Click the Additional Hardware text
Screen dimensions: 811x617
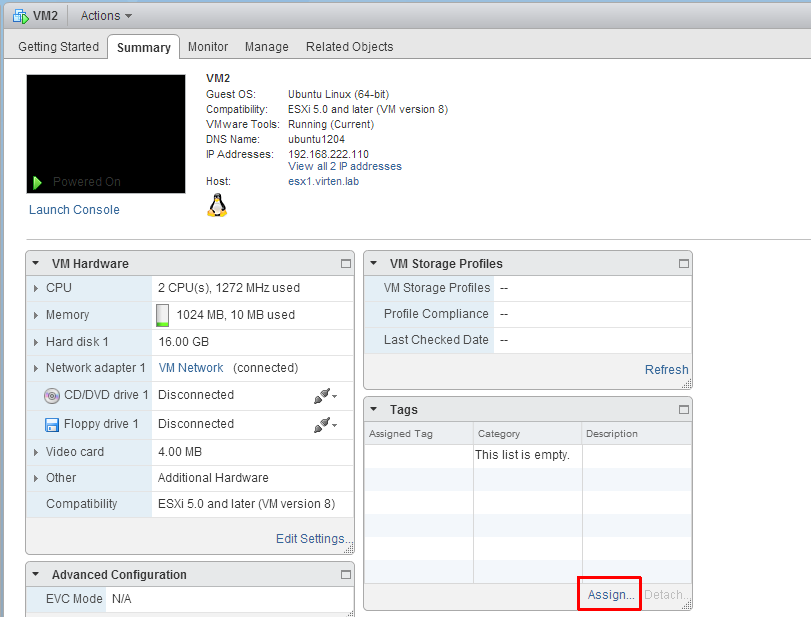point(213,478)
